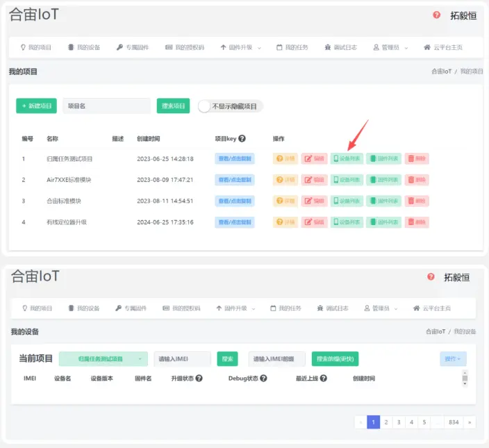Click red help icon on 我的项目 page header
The height and width of the screenshot is (448, 489).
[x=437, y=15]
